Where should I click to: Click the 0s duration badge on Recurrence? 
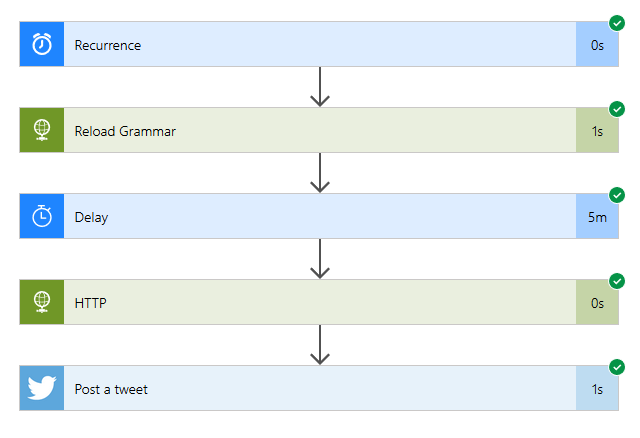[x=597, y=45]
